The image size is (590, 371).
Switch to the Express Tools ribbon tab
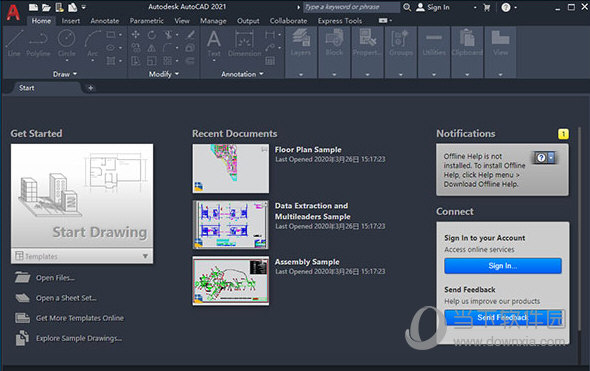[340, 21]
